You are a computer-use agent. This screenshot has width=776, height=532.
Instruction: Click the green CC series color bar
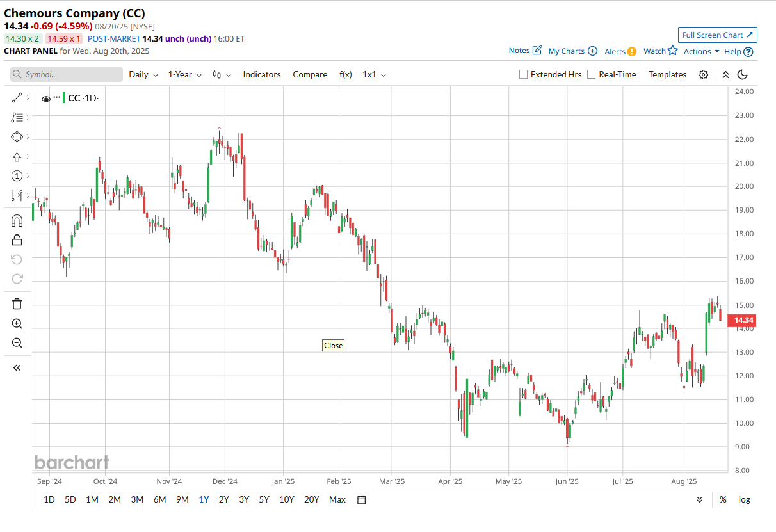coord(64,98)
